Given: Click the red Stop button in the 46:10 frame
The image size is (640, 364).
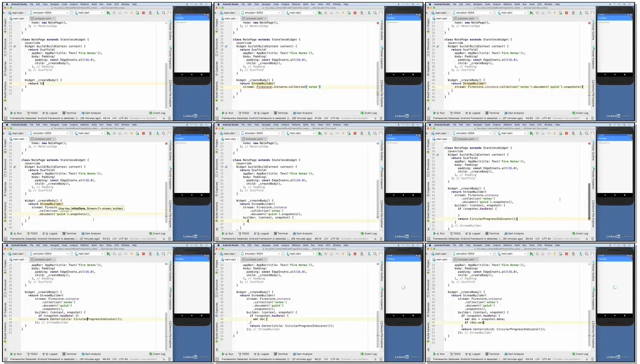Looking at the screenshot, I should [x=355, y=133].
